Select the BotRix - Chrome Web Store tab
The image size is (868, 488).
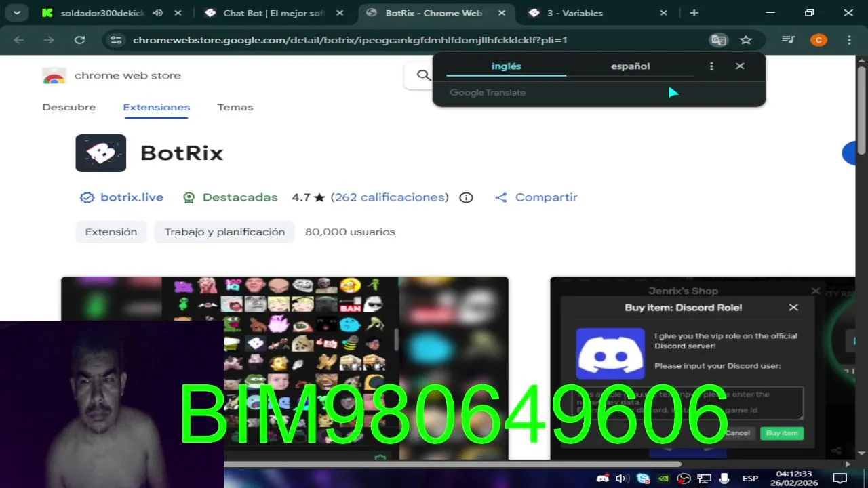[x=434, y=13]
